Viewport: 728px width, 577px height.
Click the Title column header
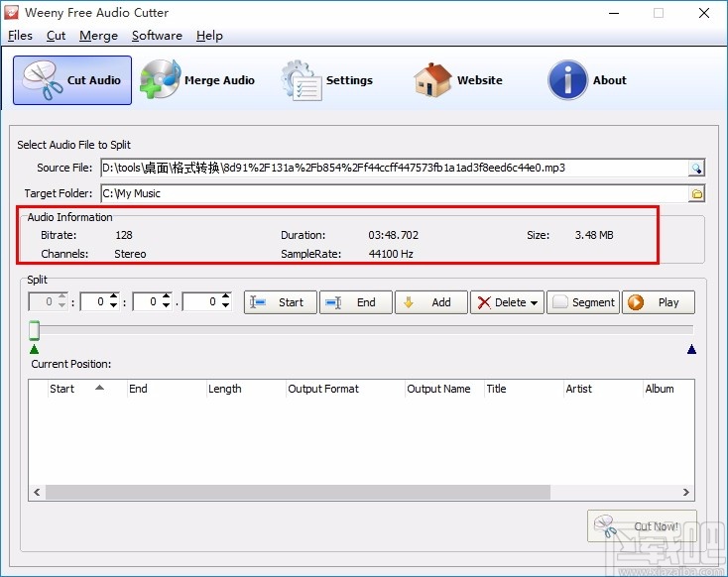pos(524,389)
